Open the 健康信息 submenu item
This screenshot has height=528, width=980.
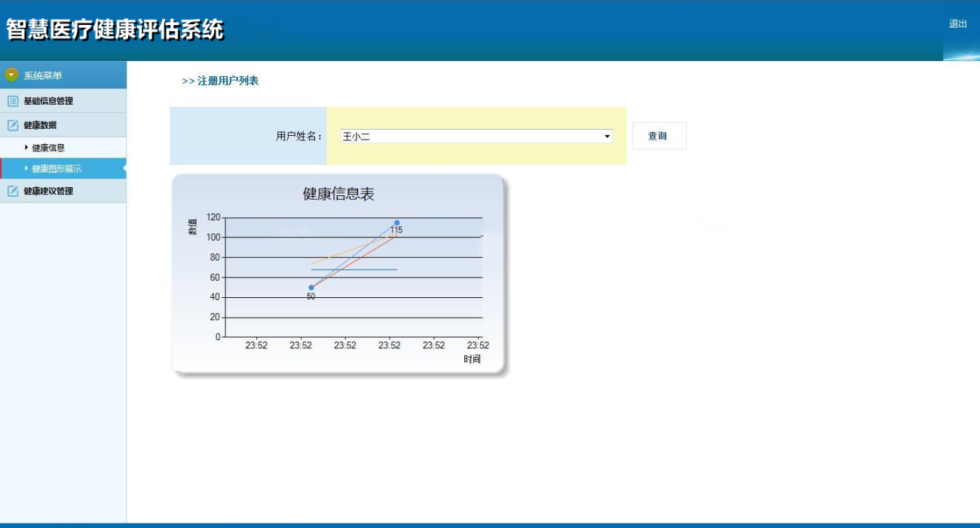48,148
